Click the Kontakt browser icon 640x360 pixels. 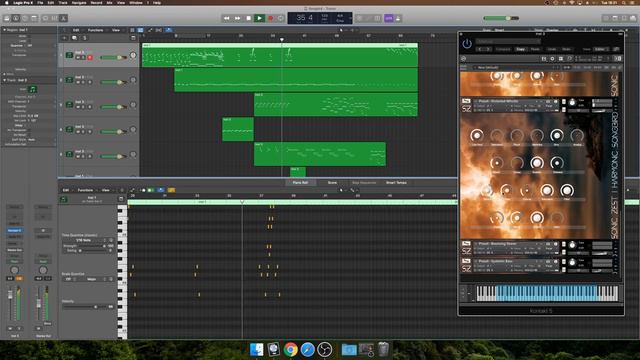(x=544, y=59)
